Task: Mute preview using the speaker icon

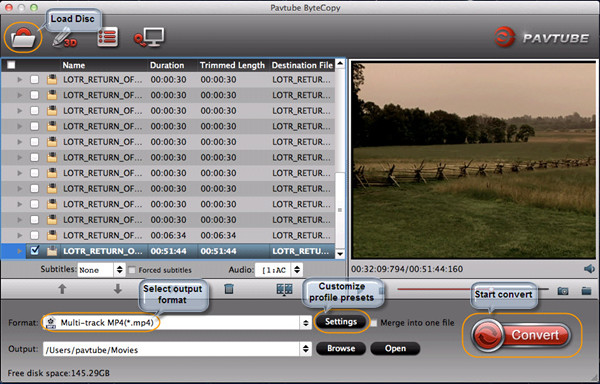Action: [x=589, y=269]
